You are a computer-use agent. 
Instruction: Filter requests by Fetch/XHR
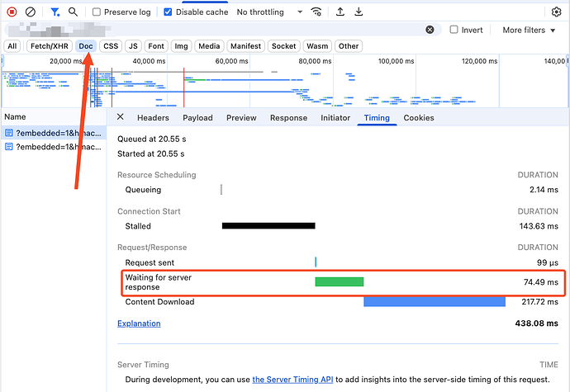point(50,46)
